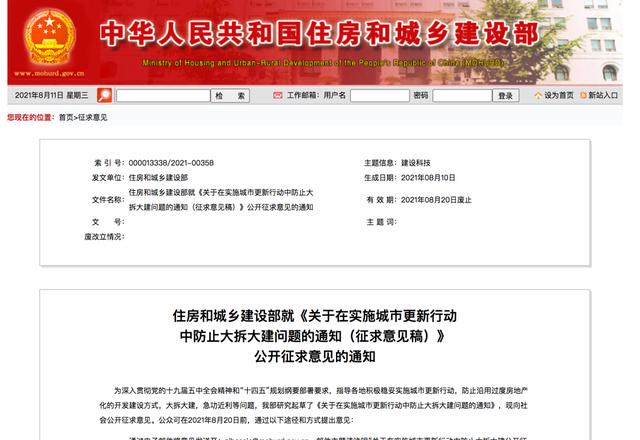The image size is (640, 440).
Task: Click the English ministry name subtitle
Action: pyautogui.click(x=324, y=63)
